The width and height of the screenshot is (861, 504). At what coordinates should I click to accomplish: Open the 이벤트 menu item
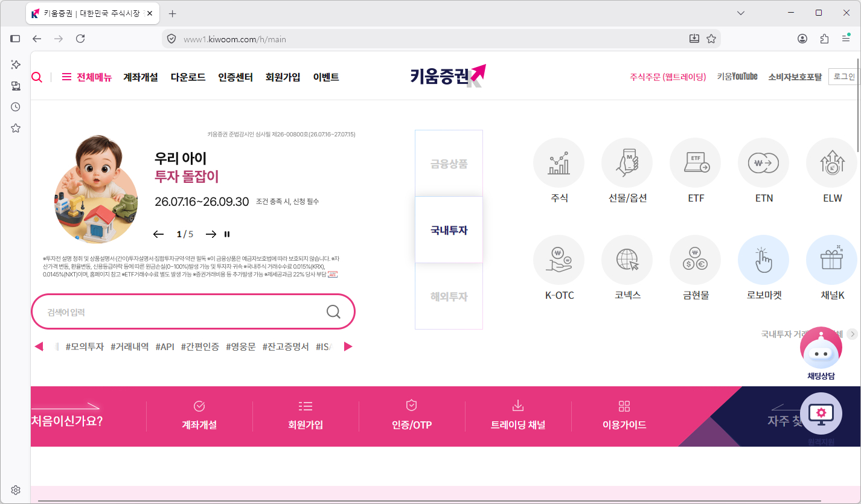(326, 77)
